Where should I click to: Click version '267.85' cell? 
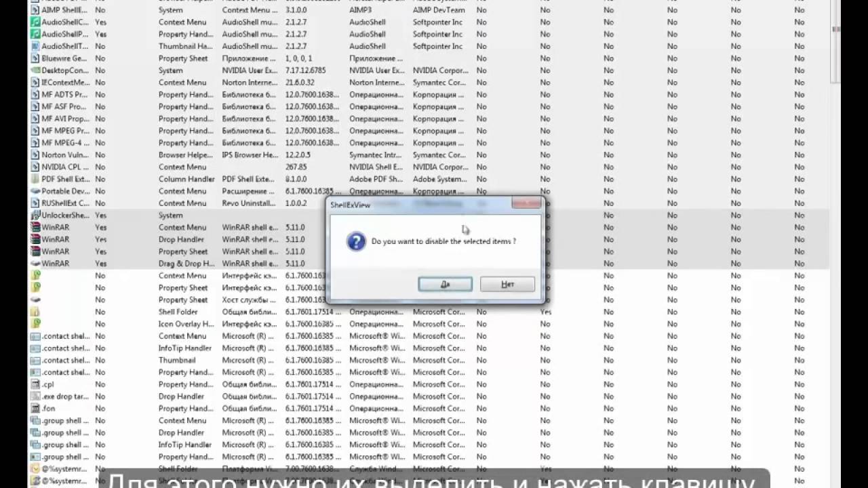point(296,167)
